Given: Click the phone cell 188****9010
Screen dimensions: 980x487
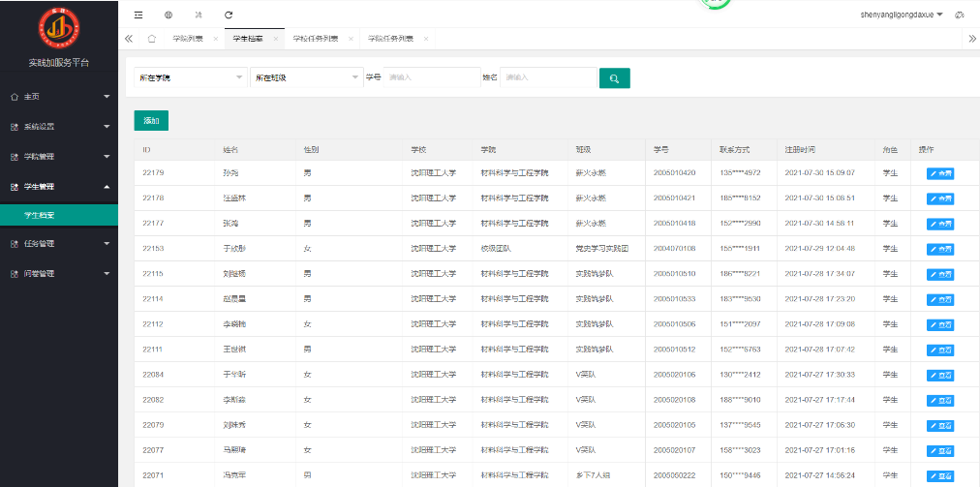Looking at the screenshot, I should pos(740,400).
